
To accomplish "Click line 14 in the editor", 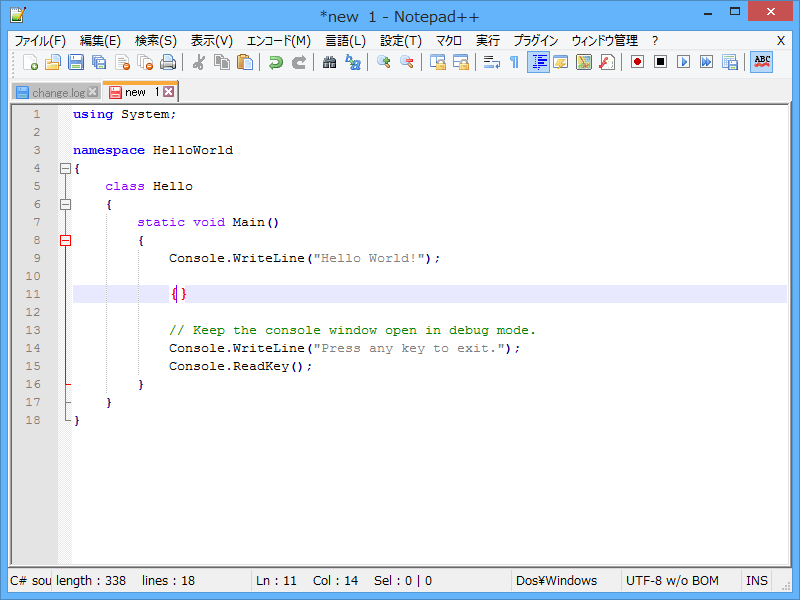I will tap(344, 348).
